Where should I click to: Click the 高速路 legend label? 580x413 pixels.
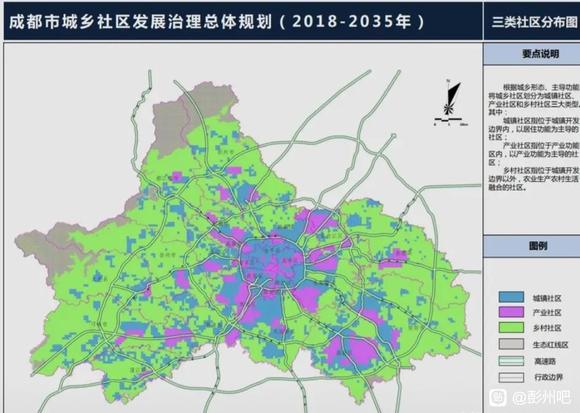coord(545,362)
